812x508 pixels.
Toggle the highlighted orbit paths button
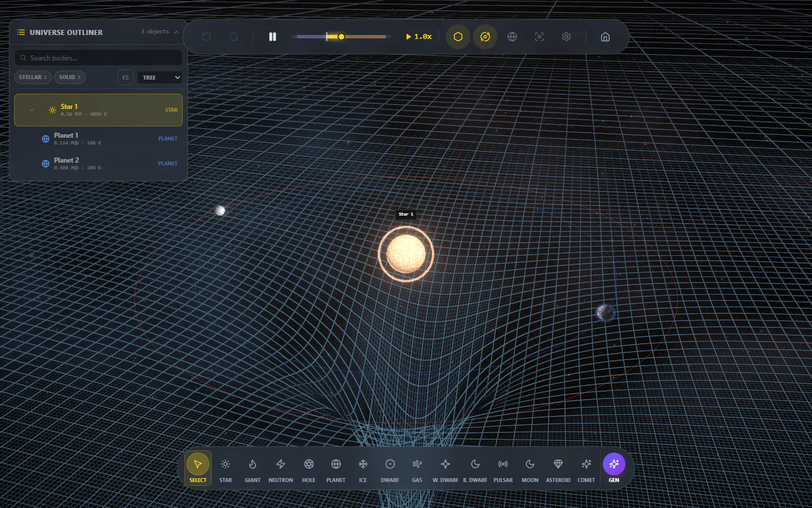(485, 37)
